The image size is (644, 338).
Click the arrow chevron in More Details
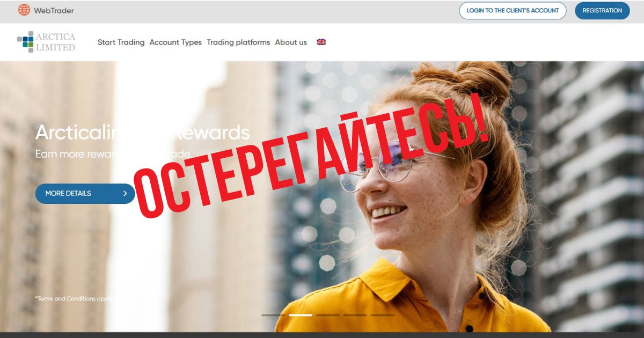click(x=125, y=194)
